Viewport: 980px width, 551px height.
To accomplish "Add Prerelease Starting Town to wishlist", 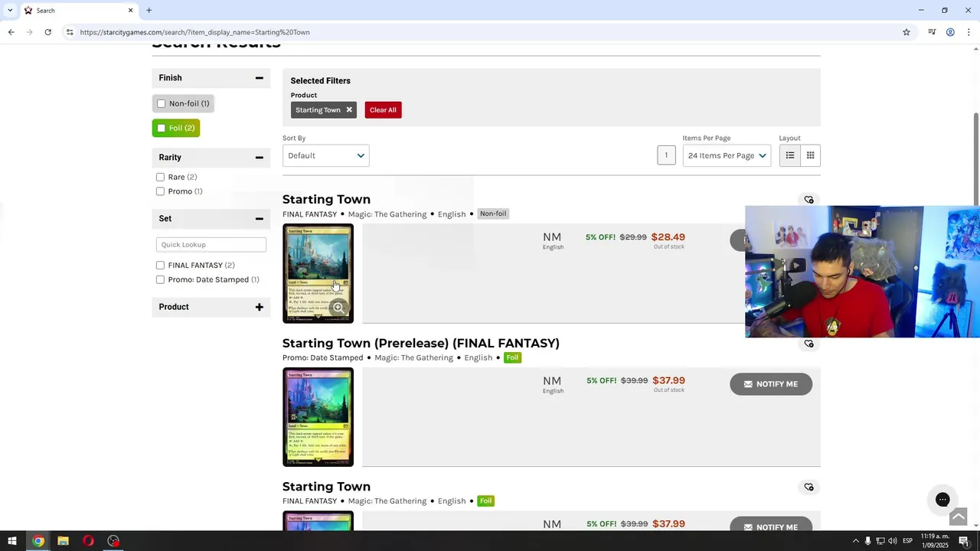I will (x=808, y=344).
